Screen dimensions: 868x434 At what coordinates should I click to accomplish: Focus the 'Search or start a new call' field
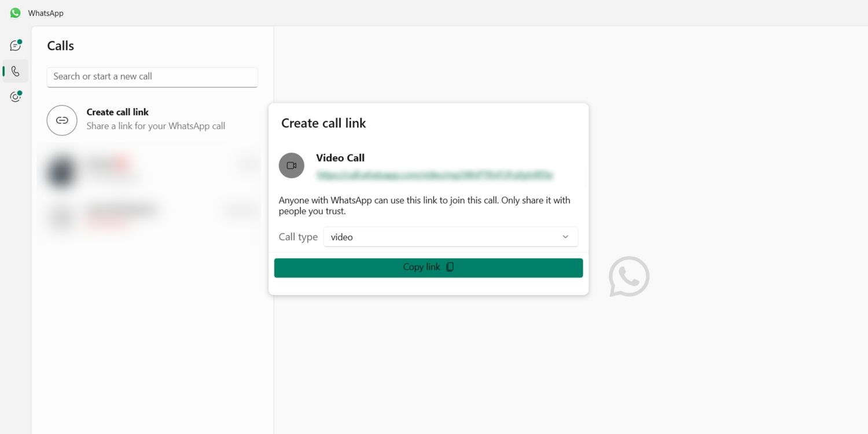[152, 76]
